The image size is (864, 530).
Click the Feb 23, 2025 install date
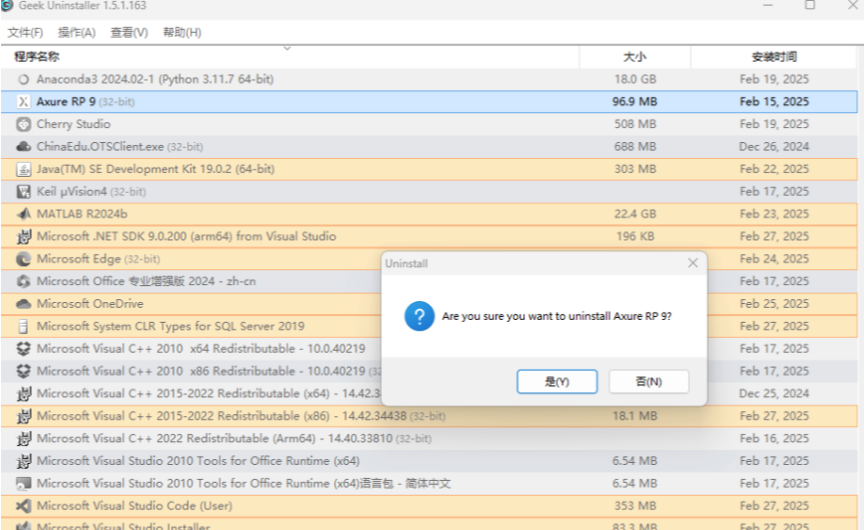pyautogui.click(x=774, y=214)
